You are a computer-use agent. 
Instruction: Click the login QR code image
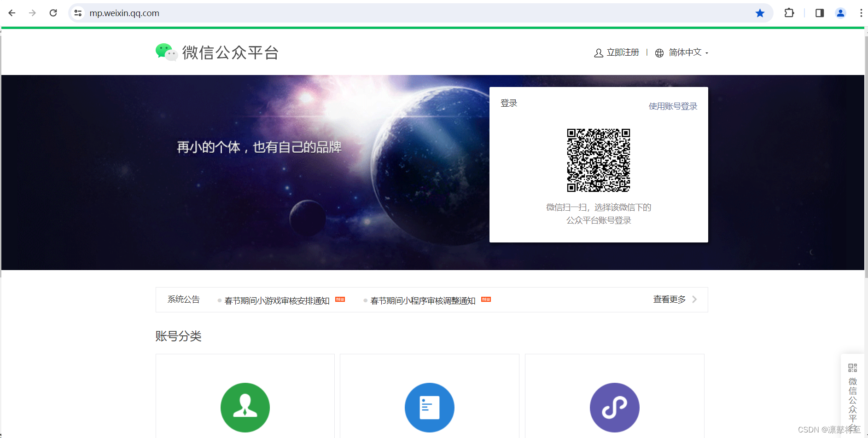point(598,160)
